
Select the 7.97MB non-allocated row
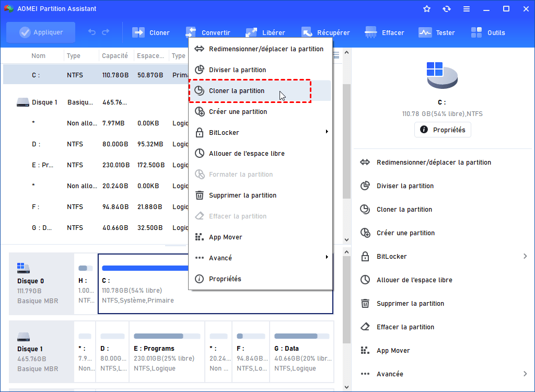point(96,123)
